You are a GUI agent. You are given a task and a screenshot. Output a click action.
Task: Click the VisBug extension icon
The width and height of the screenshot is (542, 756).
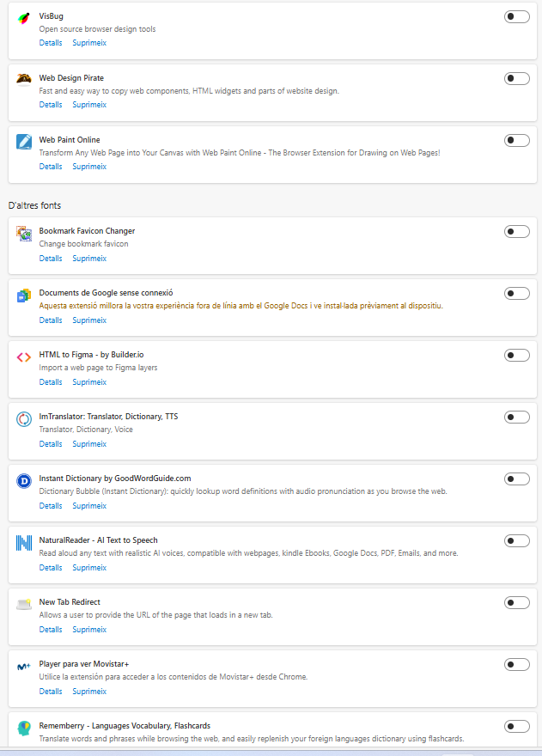24,18
